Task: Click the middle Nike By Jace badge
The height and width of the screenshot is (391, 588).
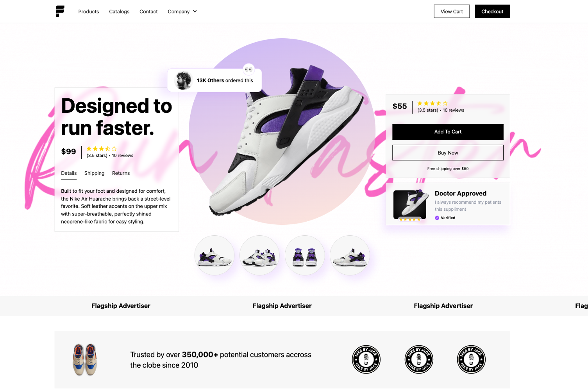Action: pyautogui.click(x=419, y=359)
